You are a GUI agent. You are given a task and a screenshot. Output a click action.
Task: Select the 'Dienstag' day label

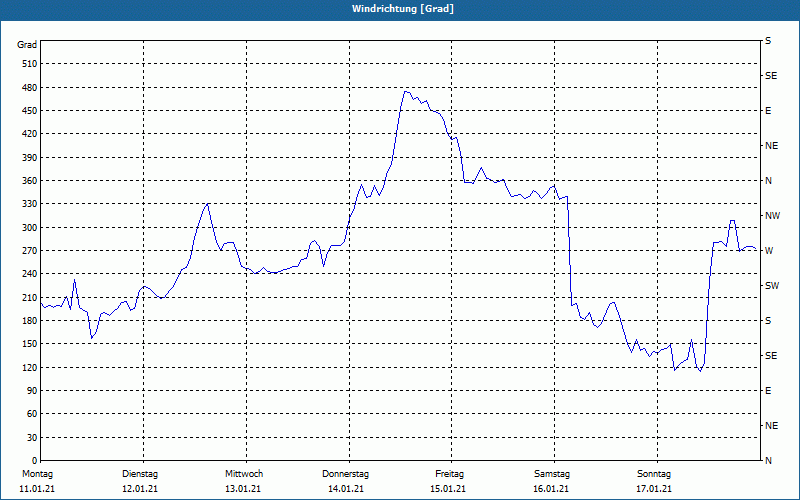[140, 474]
